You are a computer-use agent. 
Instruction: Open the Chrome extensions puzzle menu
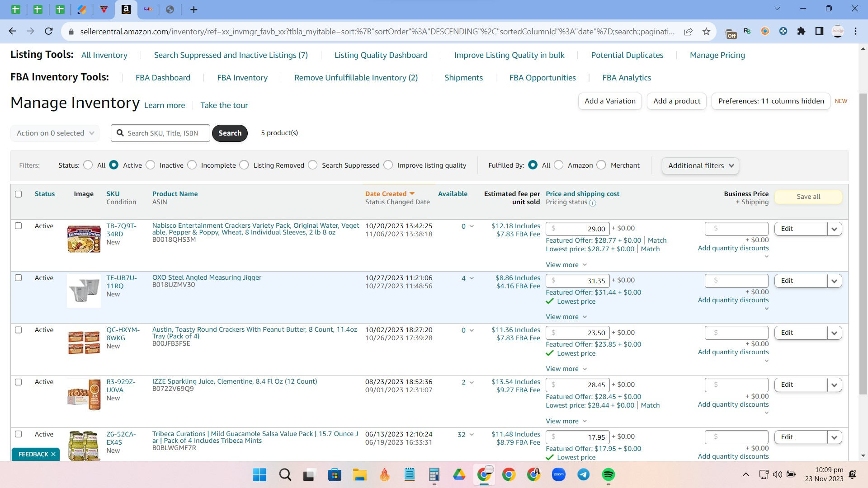(802, 31)
